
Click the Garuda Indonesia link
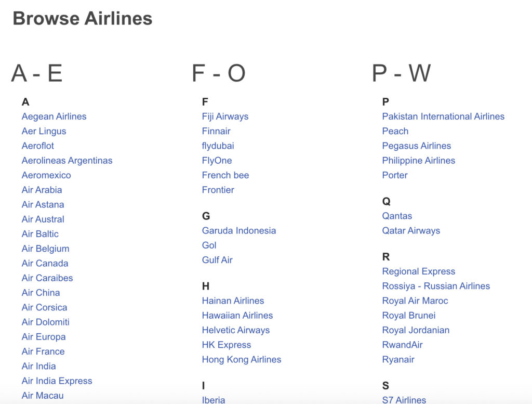pyautogui.click(x=239, y=230)
